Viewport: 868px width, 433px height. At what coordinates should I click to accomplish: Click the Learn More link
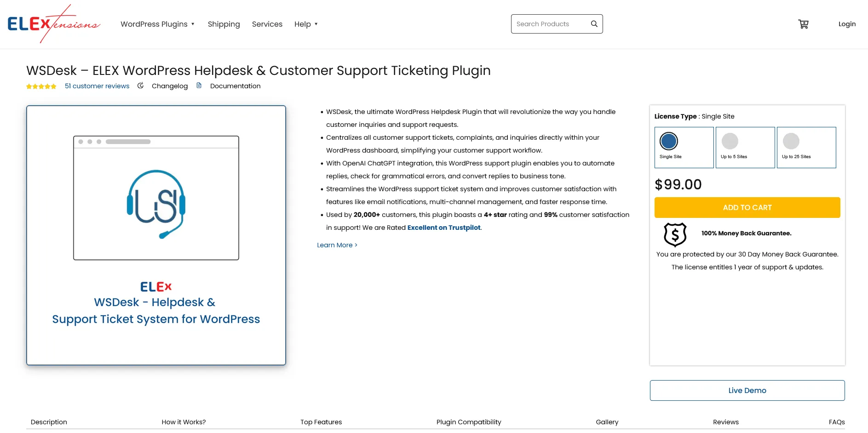(x=337, y=245)
